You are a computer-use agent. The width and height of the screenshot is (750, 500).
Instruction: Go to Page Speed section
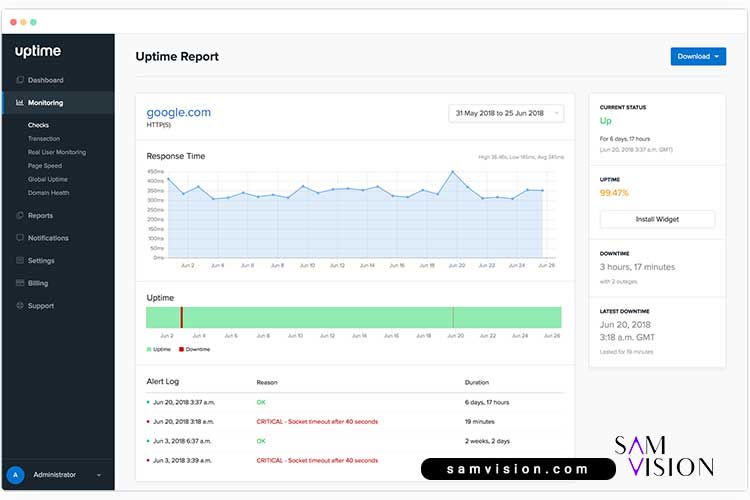[45, 166]
